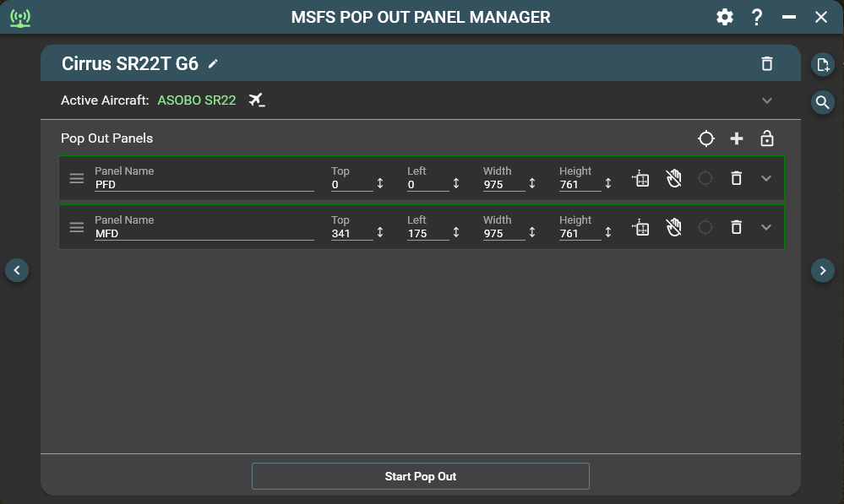This screenshot has width=844, height=504.
Task: Open the settings gear in title bar
Action: click(x=724, y=17)
